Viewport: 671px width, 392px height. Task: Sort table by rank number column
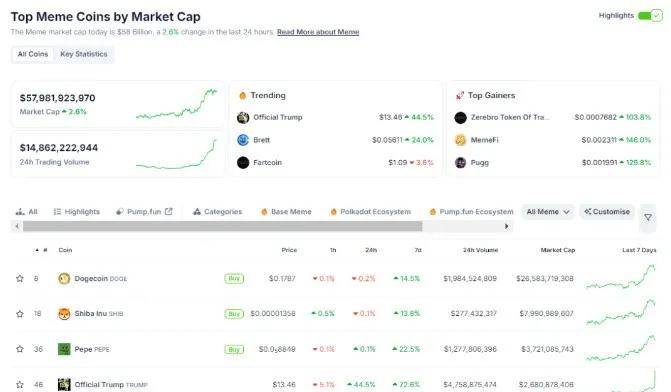(x=42, y=250)
